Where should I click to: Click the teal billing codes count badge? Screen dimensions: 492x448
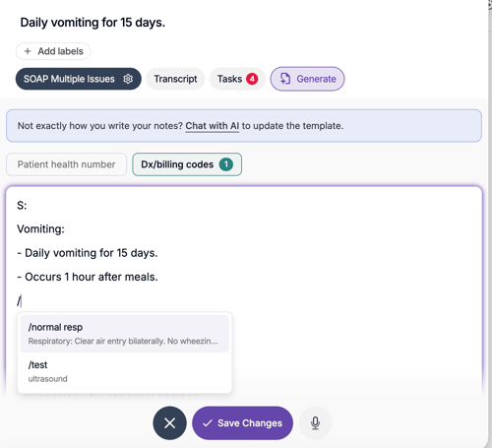[226, 164]
